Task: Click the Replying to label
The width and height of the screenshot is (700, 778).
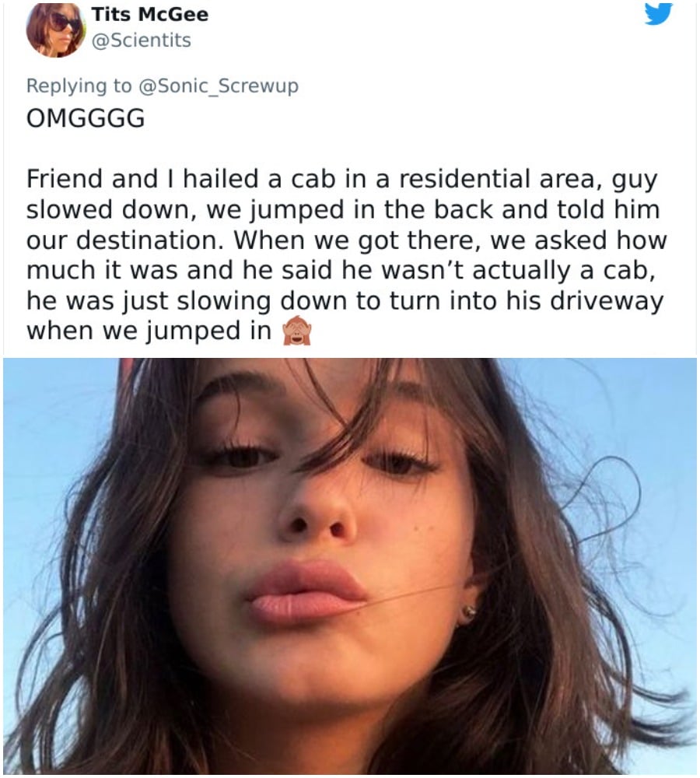Action: pyautogui.click(x=79, y=86)
